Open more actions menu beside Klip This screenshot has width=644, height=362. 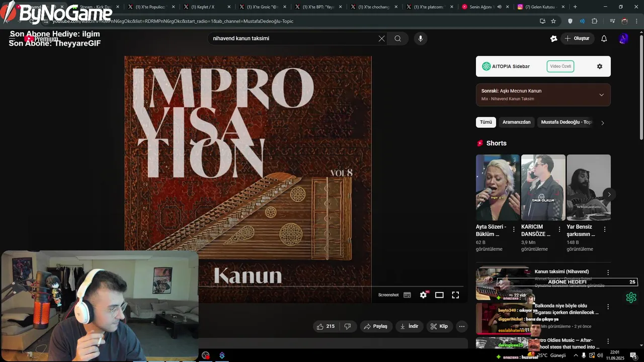(x=462, y=326)
